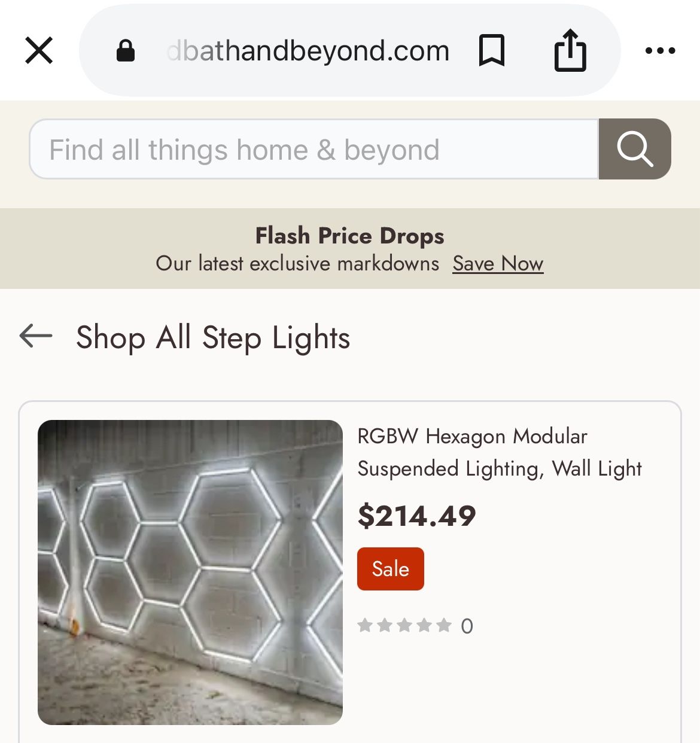Open the three-dot more options menu
Viewport: 700px width, 743px height.
(660, 51)
